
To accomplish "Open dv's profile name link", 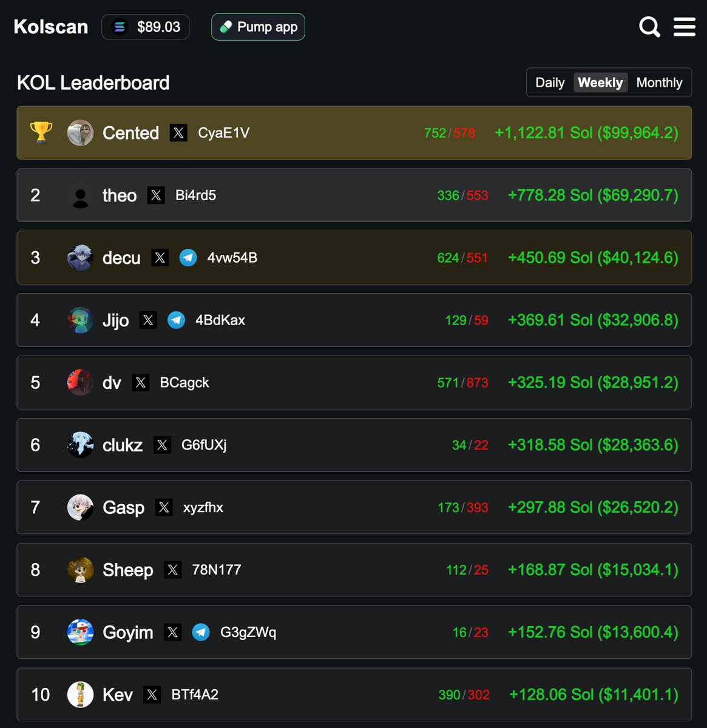I will coord(112,383).
